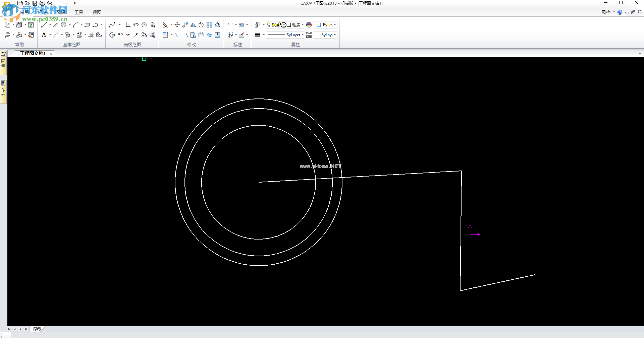
Task: Open the 图幅 ribbon tab
Action: click(61, 12)
